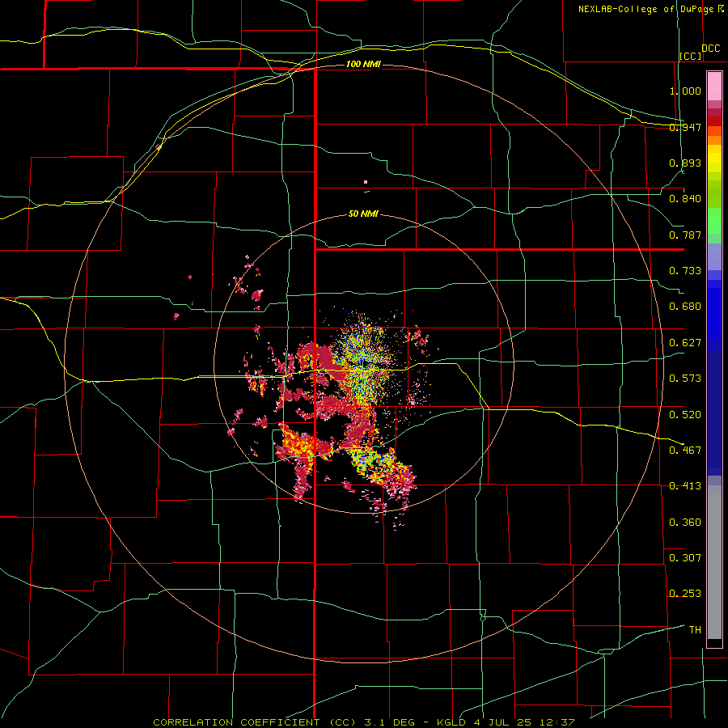The height and width of the screenshot is (728, 728).
Task: Click the 0.413 scale value
Action: point(685,486)
